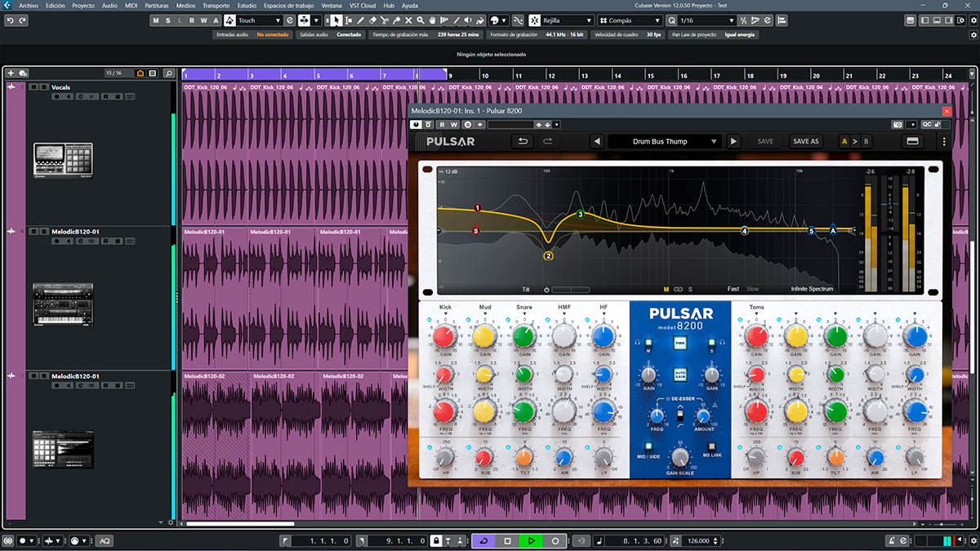This screenshot has height=551, width=980.
Task: Click the Pulsar view layout icon
Action: coord(912,141)
